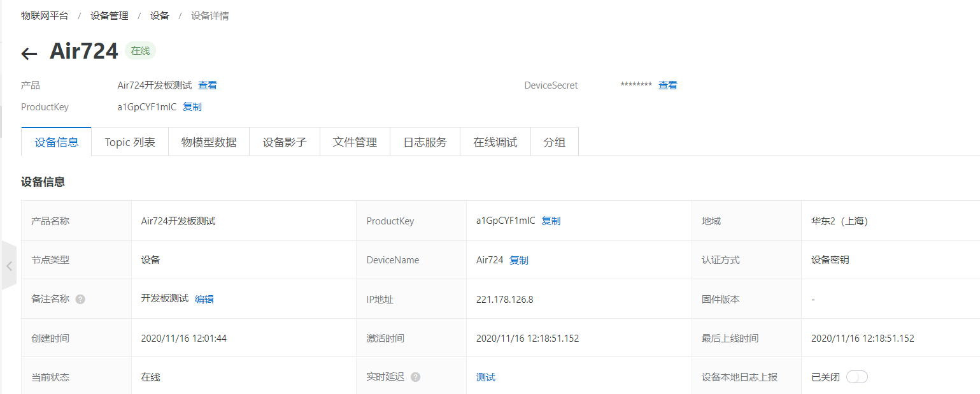
Task: Click 最后上线时间 value in the table
Action: pos(863,339)
